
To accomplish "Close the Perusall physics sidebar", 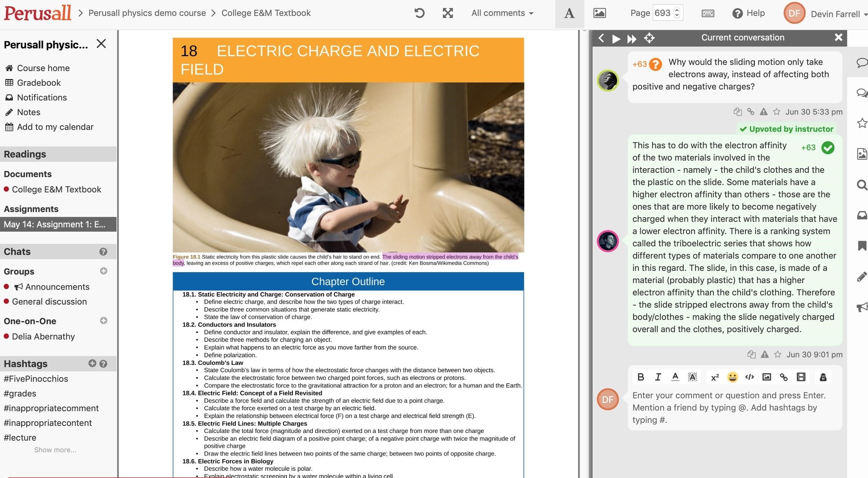I will click(101, 44).
